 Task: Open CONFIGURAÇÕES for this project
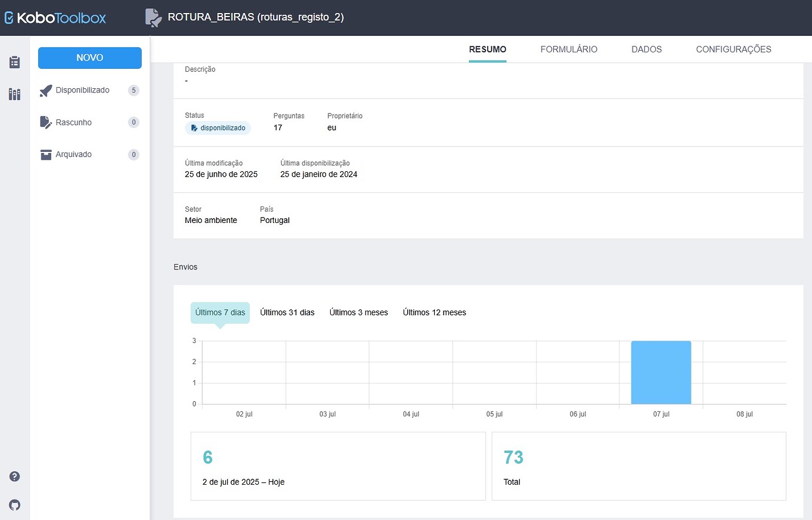point(733,49)
